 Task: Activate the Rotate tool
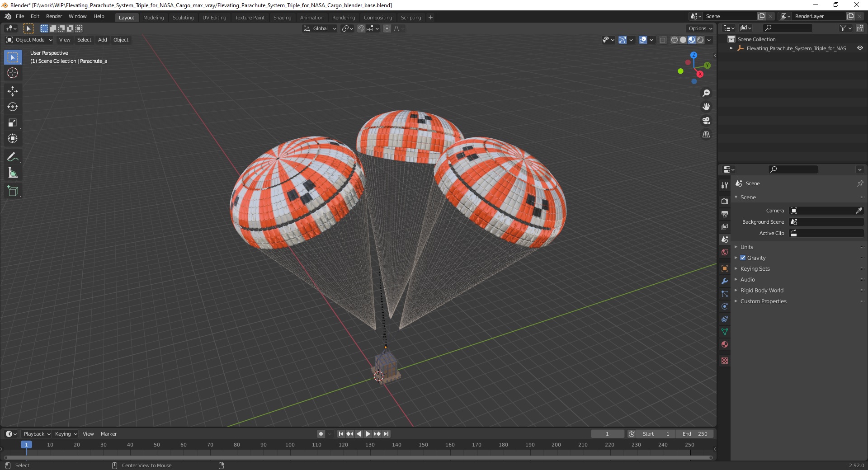tap(13, 107)
